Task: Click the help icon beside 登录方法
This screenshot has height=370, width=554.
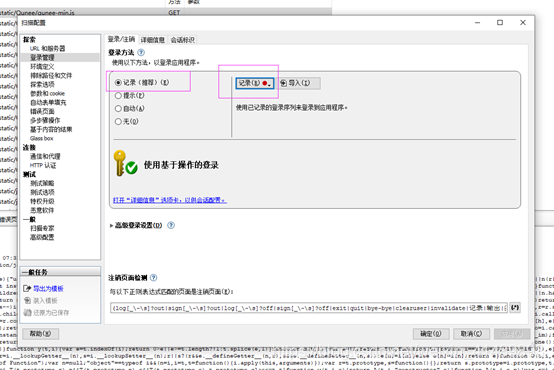Action: pyautogui.click(x=141, y=53)
